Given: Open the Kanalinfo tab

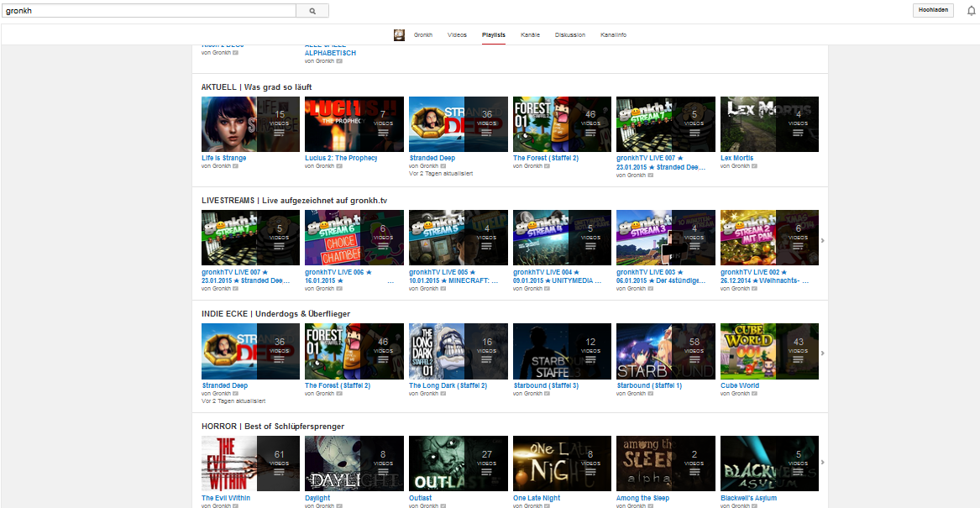Looking at the screenshot, I should (613, 34).
